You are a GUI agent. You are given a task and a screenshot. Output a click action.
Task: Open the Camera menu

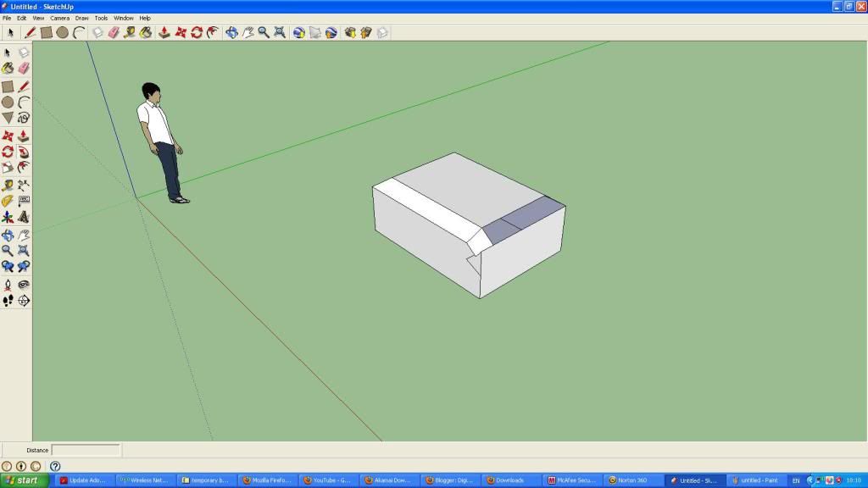tap(59, 18)
